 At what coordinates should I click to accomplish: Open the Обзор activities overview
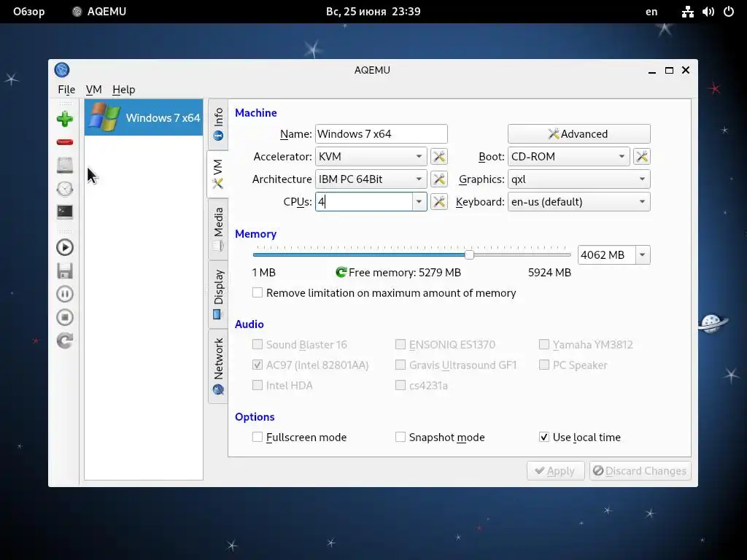(28, 12)
